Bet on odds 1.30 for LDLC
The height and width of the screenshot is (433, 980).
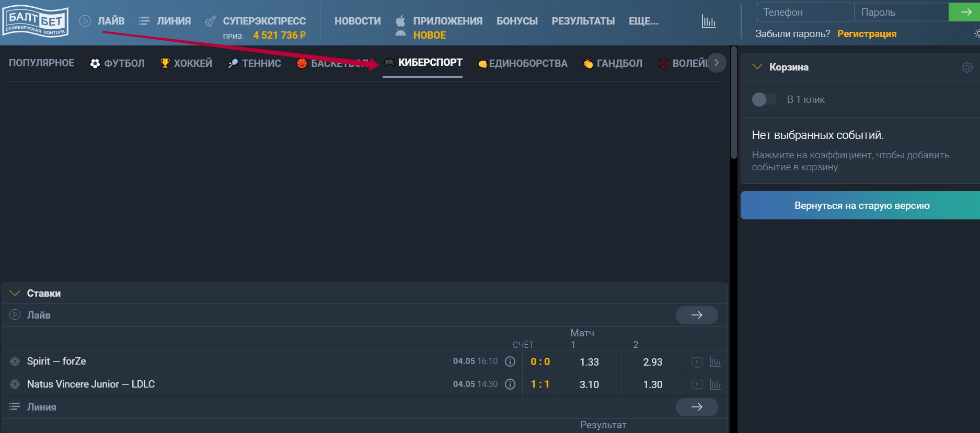click(653, 384)
